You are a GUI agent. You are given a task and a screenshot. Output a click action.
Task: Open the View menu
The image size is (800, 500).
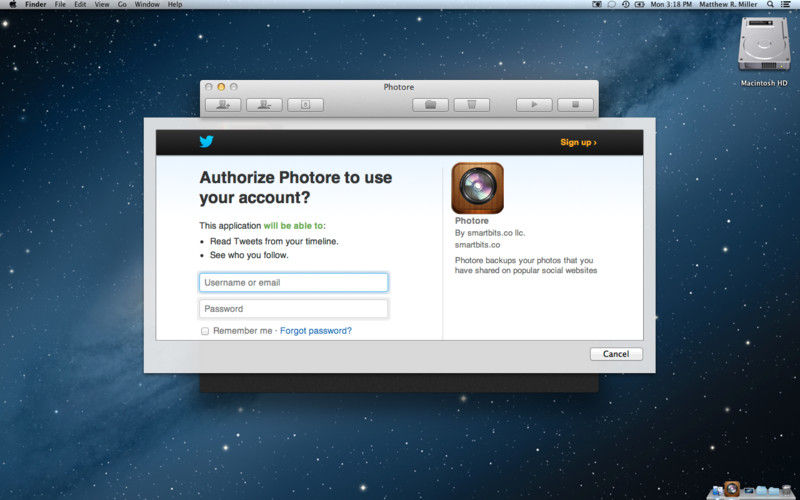coord(102,4)
